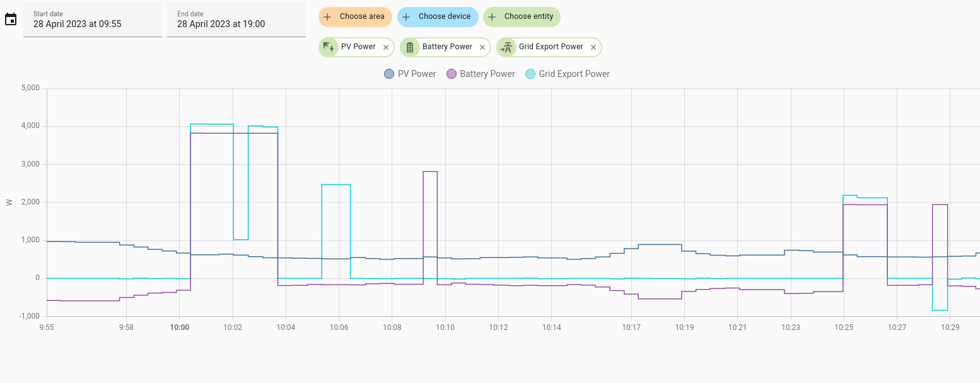The width and height of the screenshot is (980, 383).
Task: Click the 10:00 time axis label
Action: [x=180, y=327]
